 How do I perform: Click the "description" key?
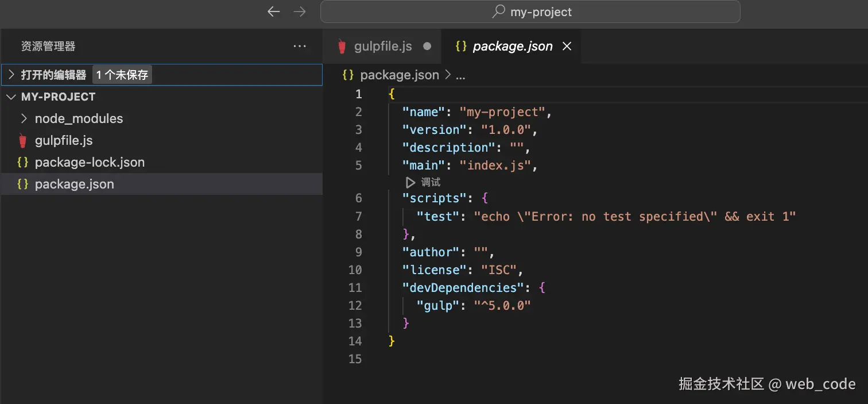[x=448, y=148]
